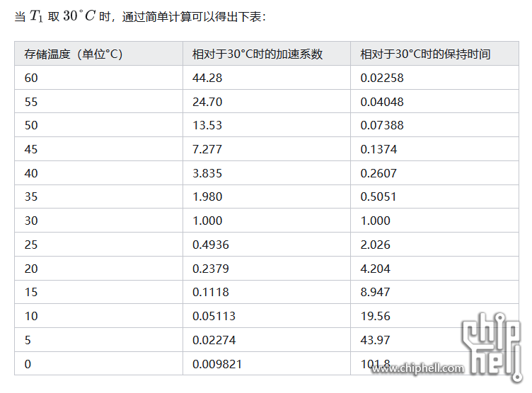The width and height of the screenshot is (532, 393).
Task: Select the storage temperature cell 0
Action: coord(98,363)
